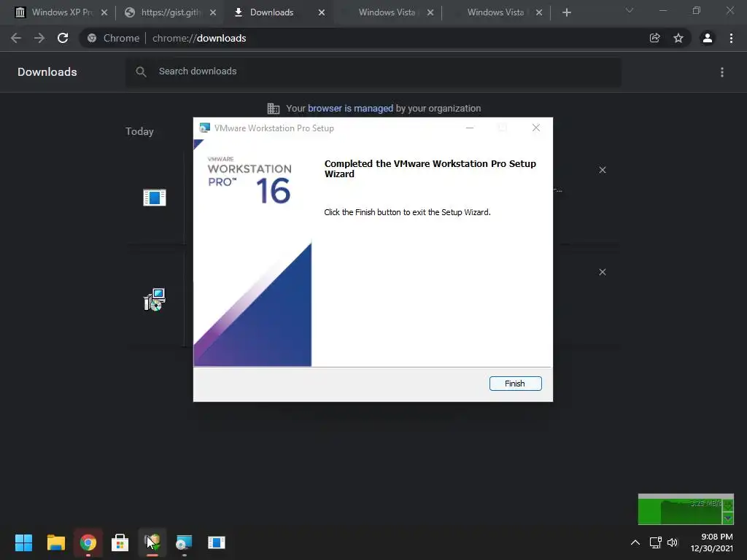
Task: Expand the tab search dropdown arrow
Action: point(630,10)
